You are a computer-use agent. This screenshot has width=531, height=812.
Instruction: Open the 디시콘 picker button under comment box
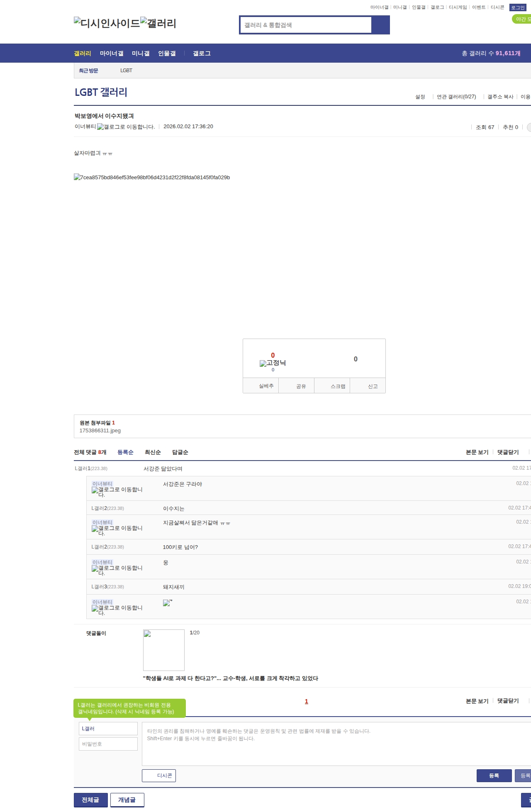tap(159, 775)
